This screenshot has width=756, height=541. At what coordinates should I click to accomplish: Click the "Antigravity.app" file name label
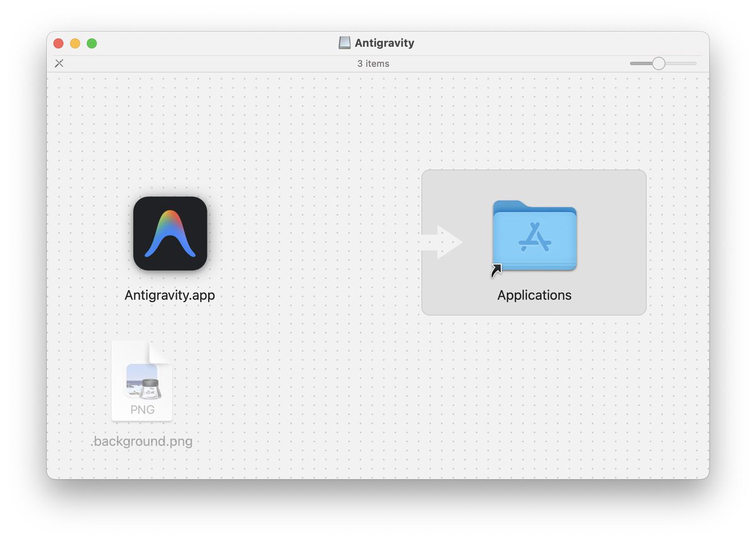(170, 295)
